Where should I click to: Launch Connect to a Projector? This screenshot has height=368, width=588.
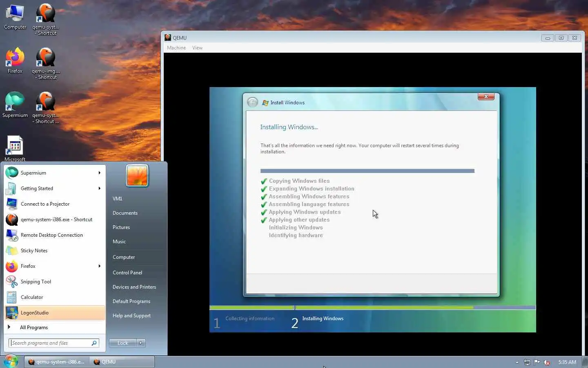55,204
